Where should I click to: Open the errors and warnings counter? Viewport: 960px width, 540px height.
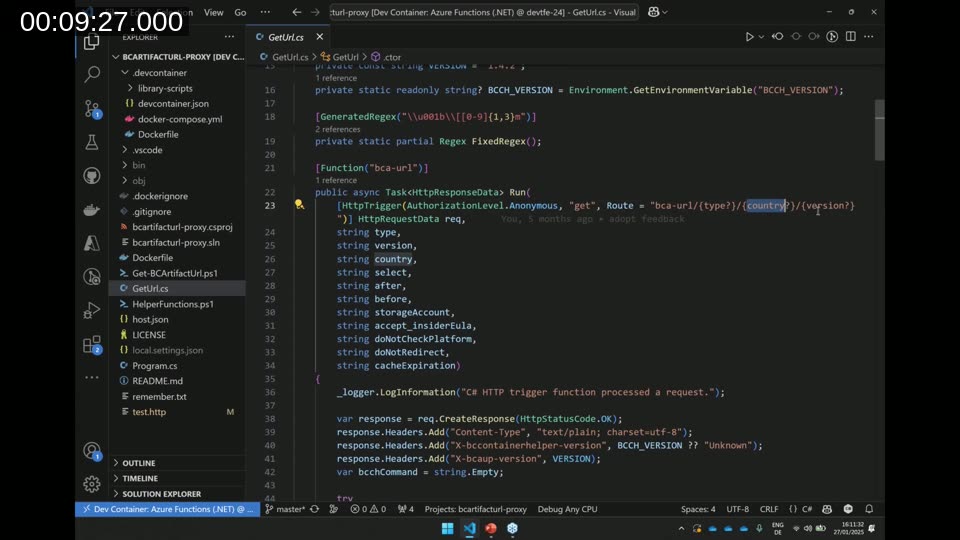point(368,509)
